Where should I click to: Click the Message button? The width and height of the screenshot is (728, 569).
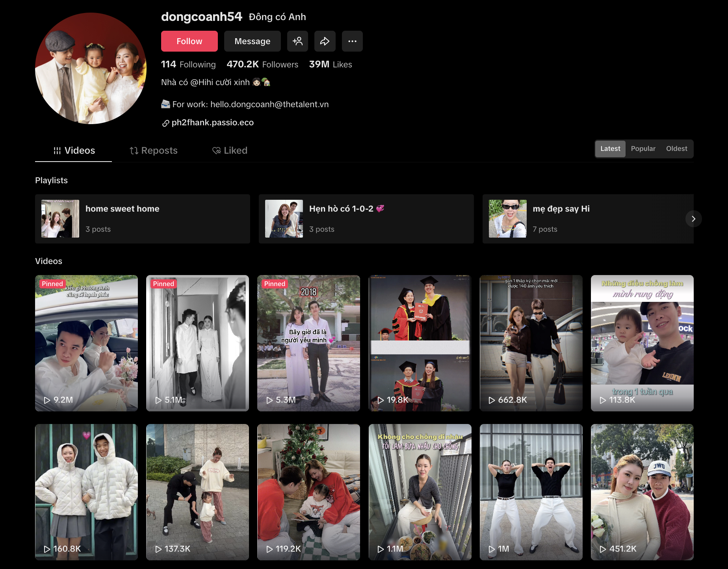(252, 41)
